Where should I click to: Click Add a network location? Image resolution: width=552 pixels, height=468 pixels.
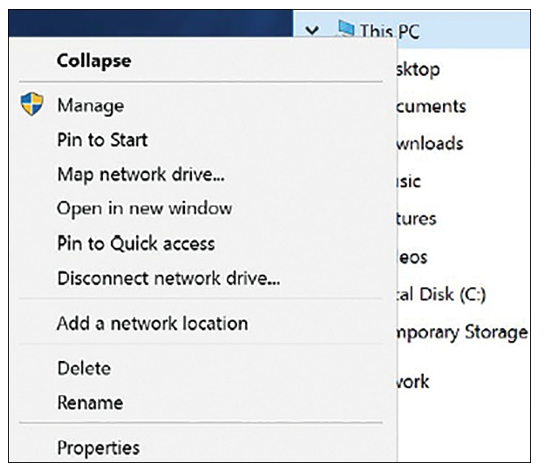[152, 323]
